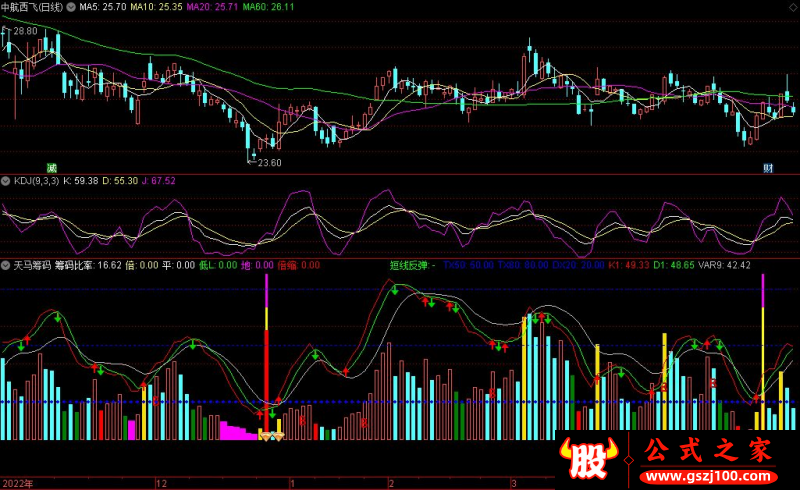Click the 短线反弹 indicator label
The width and height of the screenshot is (800, 490).
410,265
